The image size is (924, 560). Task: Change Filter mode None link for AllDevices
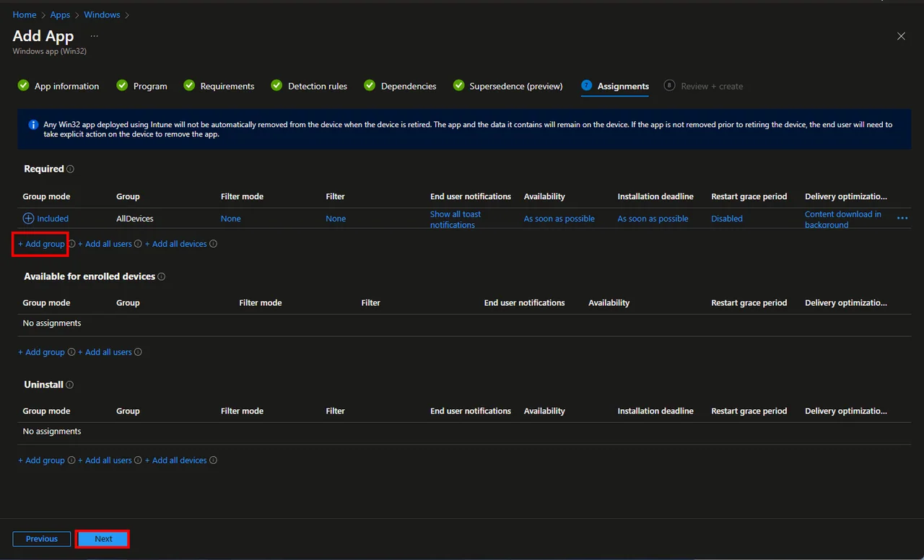pos(231,219)
